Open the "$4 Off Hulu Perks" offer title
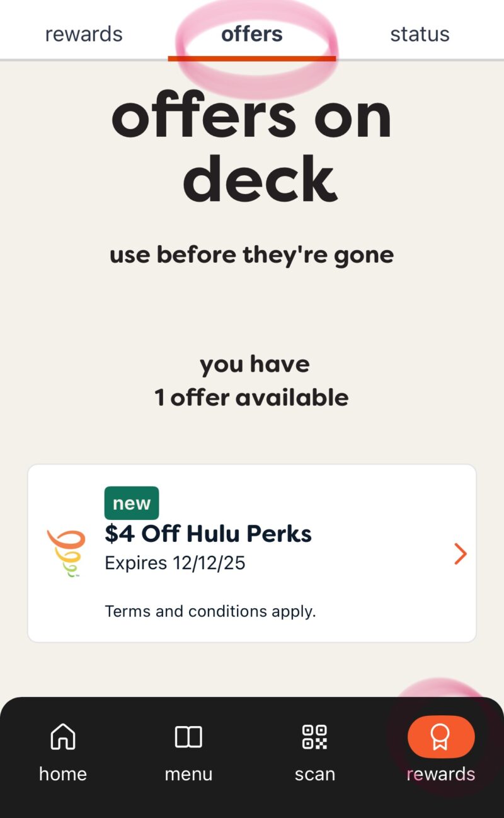Screen dimensions: 504x818 (208, 534)
